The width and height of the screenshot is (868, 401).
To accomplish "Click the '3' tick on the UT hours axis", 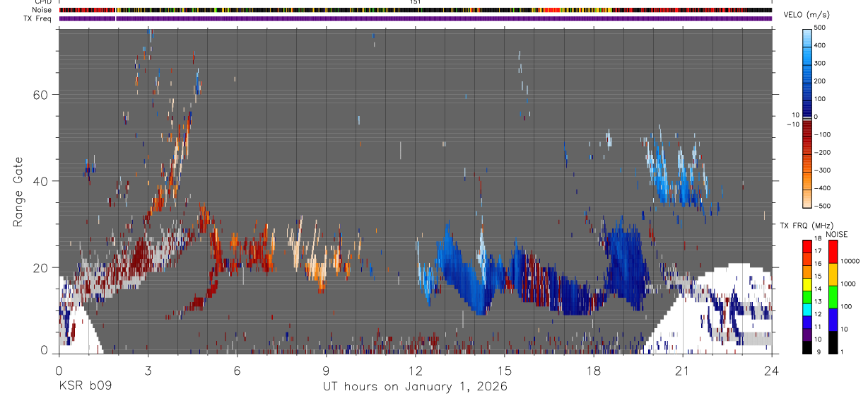I will (148, 370).
